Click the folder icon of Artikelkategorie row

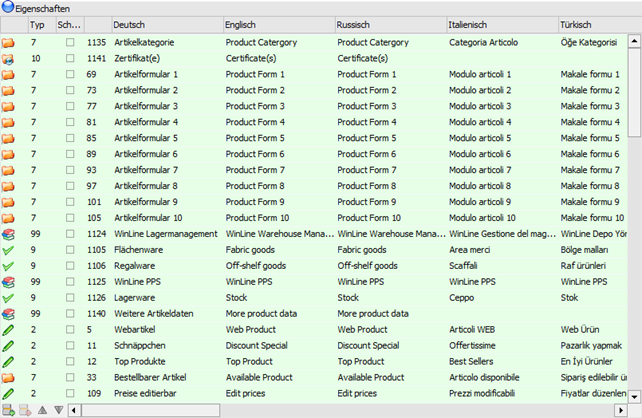(x=9, y=43)
